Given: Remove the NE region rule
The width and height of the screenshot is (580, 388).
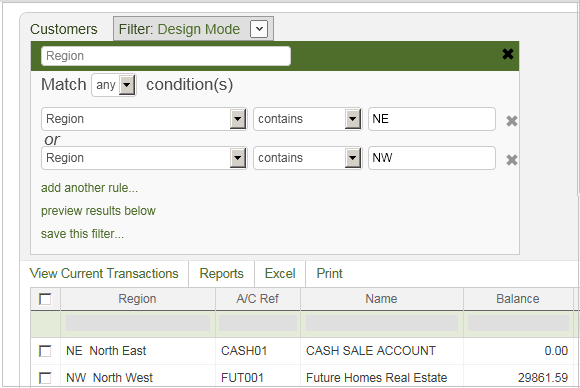Looking at the screenshot, I should (512, 121).
